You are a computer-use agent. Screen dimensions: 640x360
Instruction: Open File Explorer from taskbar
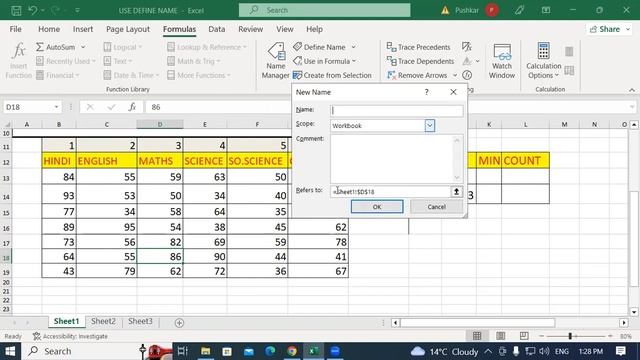coord(205,351)
